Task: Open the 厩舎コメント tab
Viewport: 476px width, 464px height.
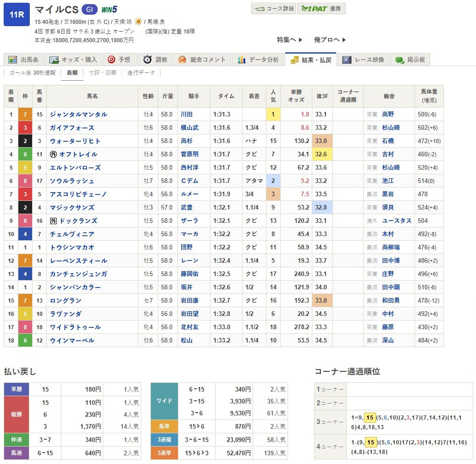Action: pyautogui.click(x=202, y=60)
